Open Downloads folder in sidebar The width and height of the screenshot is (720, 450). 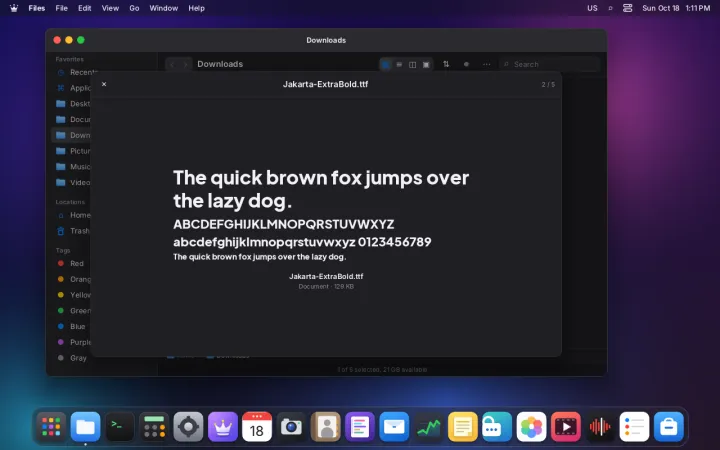pyautogui.click(x=73, y=135)
